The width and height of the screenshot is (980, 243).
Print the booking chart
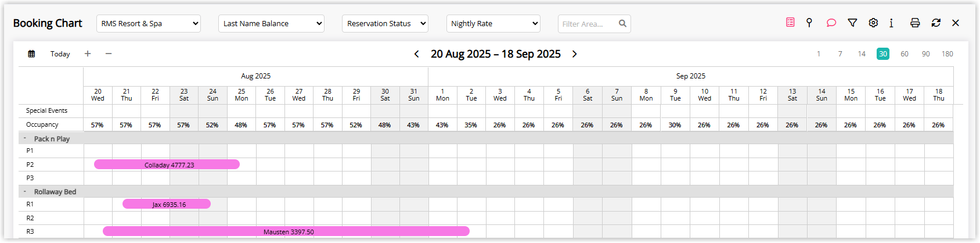point(915,23)
